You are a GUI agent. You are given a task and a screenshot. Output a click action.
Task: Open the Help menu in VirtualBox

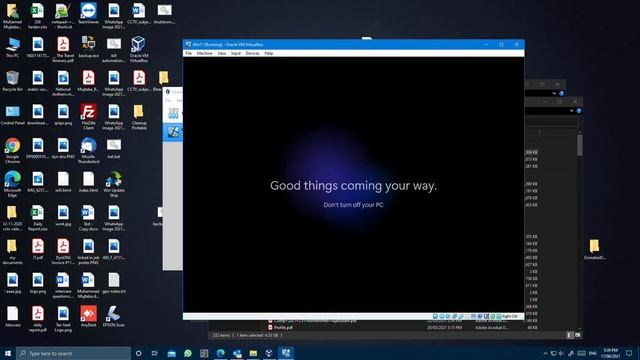[x=269, y=53]
